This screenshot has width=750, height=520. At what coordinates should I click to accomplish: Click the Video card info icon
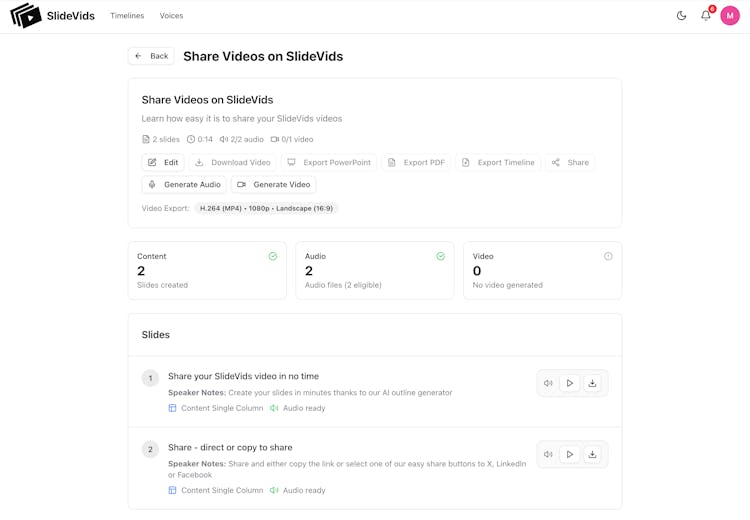[x=608, y=257]
